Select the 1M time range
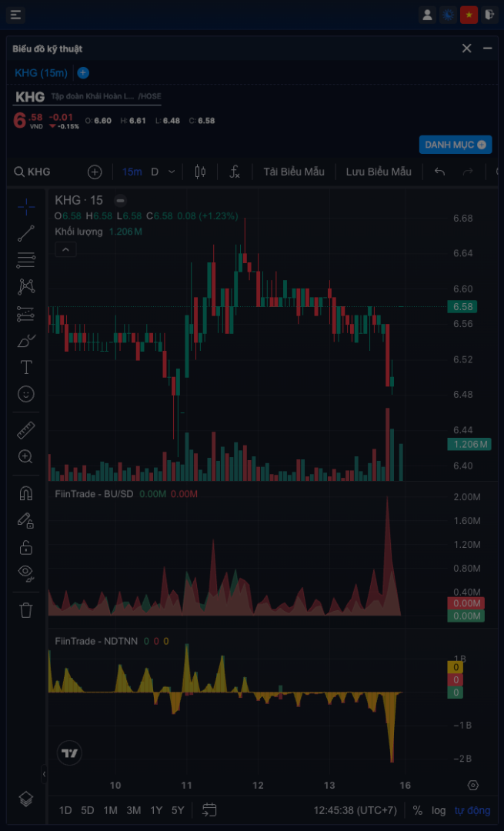Image resolution: width=504 pixels, height=831 pixels. 110,810
